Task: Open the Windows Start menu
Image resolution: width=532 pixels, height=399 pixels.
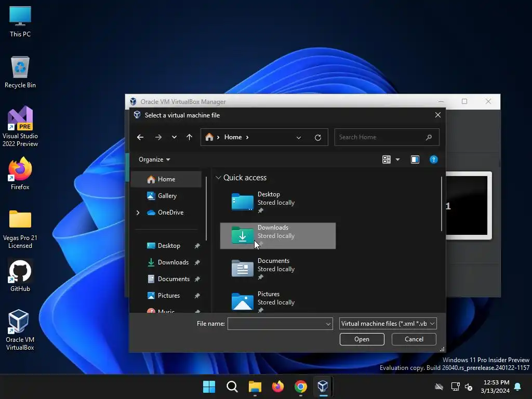Action: click(x=209, y=387)
